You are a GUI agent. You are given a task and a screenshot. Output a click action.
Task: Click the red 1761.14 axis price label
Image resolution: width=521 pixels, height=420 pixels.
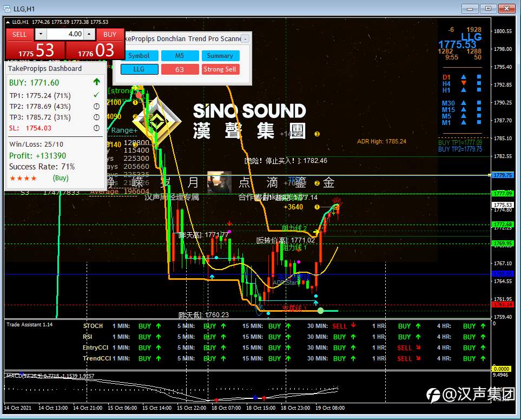click(503, 305)
